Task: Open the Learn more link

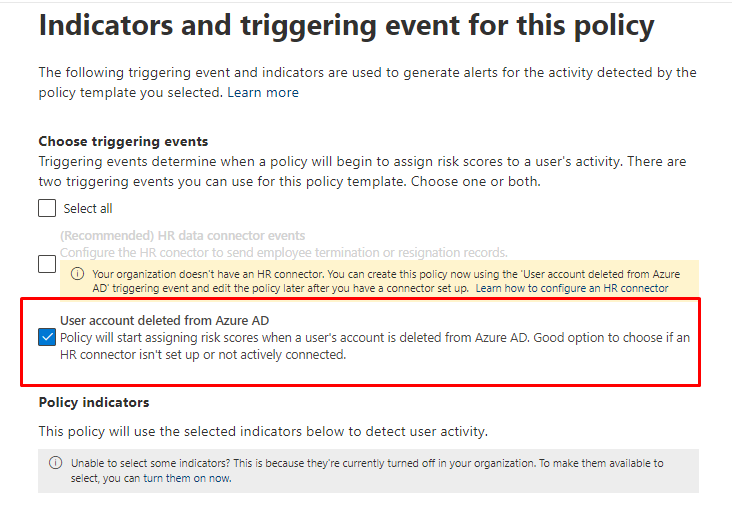Action: 263,93
